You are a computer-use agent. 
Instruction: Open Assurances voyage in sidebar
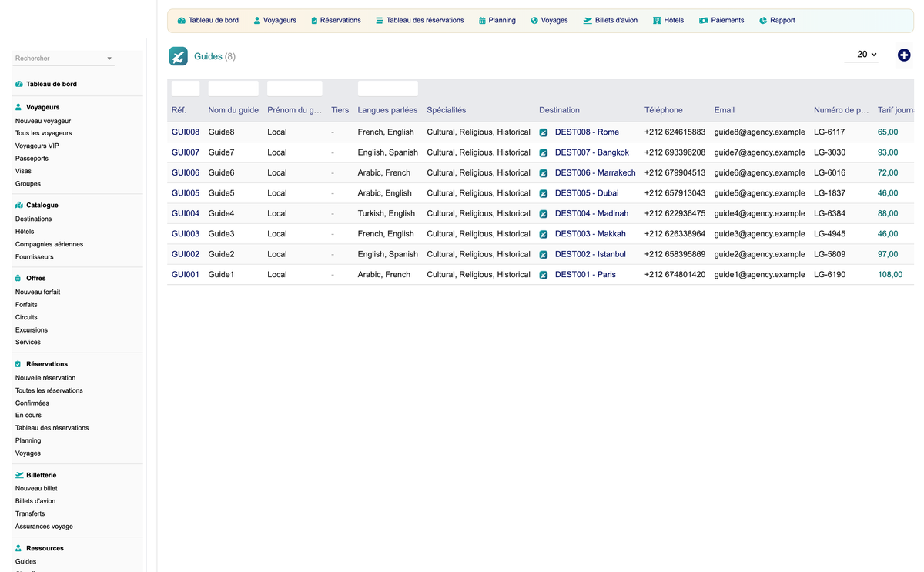click(44, 527)
